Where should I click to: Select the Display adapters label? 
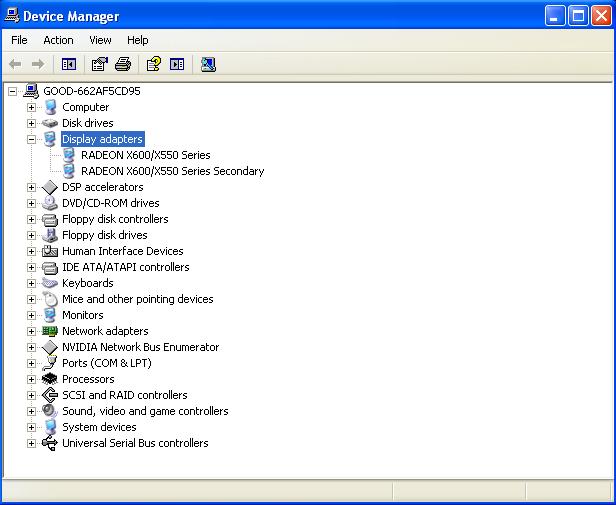point(102,139)
